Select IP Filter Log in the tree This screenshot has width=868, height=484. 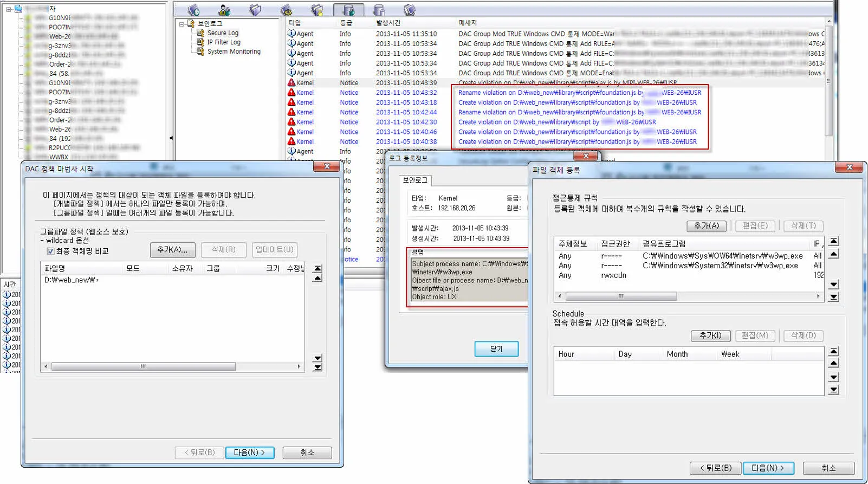[223, 42]
